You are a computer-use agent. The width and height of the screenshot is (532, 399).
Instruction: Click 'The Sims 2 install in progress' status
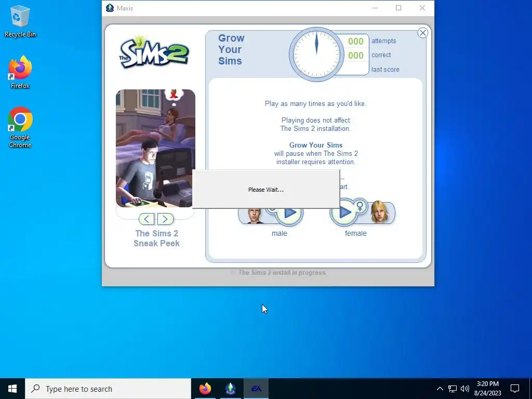point(282,272)
